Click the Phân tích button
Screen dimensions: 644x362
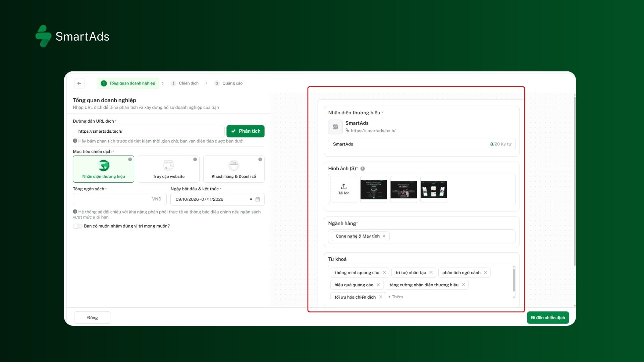click(x=246, y=131)
